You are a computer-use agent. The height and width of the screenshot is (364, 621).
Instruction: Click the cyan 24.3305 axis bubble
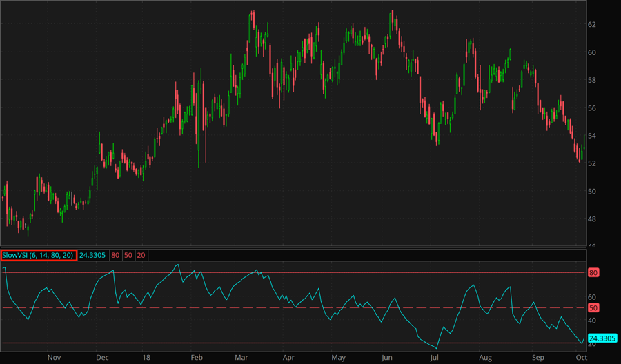[602, 338]
